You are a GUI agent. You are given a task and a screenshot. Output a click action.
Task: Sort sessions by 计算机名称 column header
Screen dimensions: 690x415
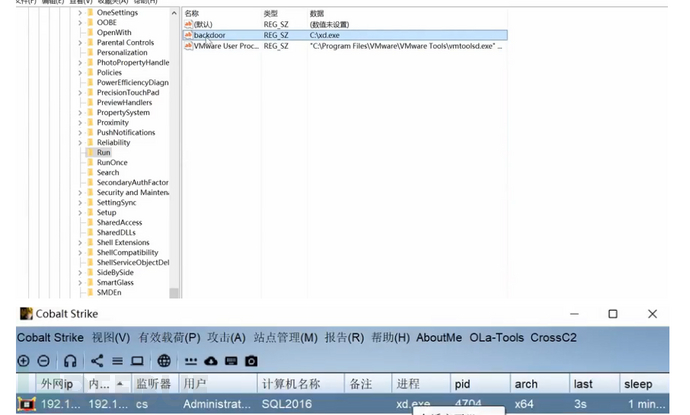click(x=301, y=384)
